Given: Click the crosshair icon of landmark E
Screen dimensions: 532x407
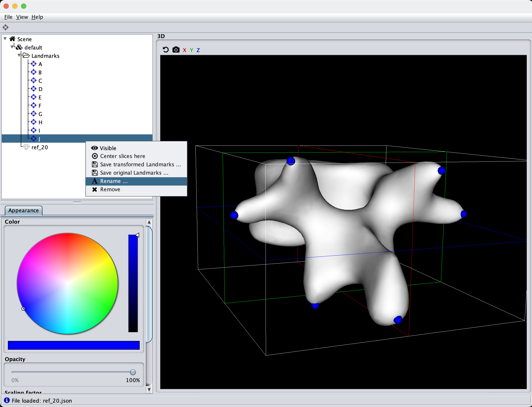Looking at the screenshot, I should (x=34, y=97).
